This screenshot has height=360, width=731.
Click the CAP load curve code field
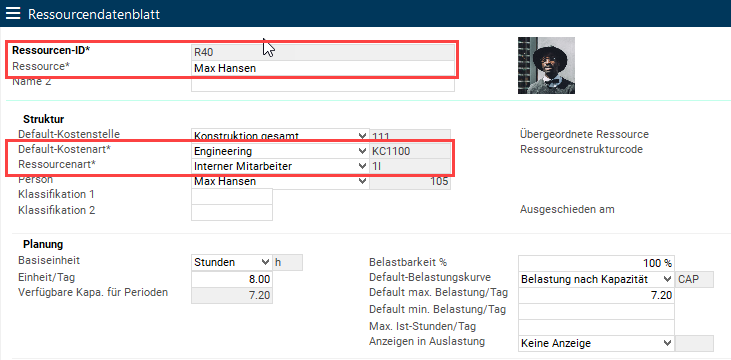pos(694,279)
